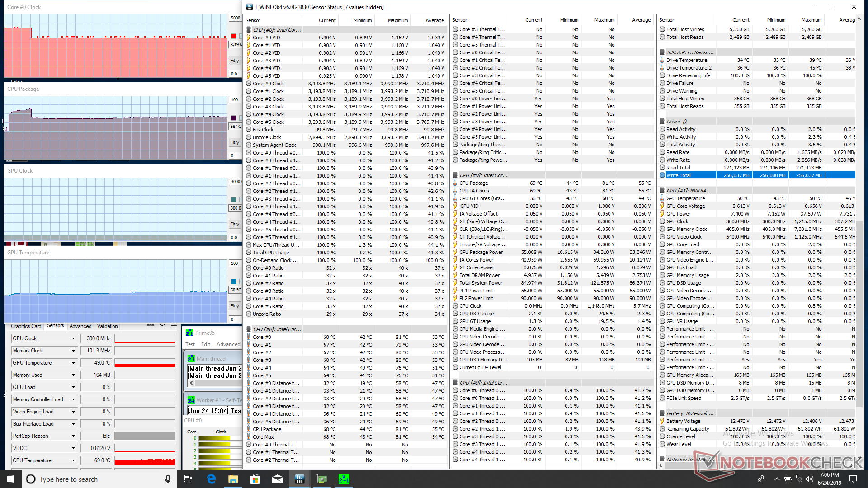Click the Network: RealTek group icon
This screenshot has width=868, height=488.
pyautogui.click(x=662, y=460)
